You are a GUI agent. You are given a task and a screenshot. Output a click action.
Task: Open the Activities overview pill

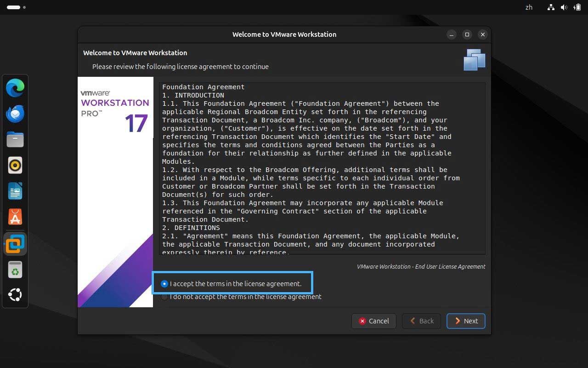16,7
